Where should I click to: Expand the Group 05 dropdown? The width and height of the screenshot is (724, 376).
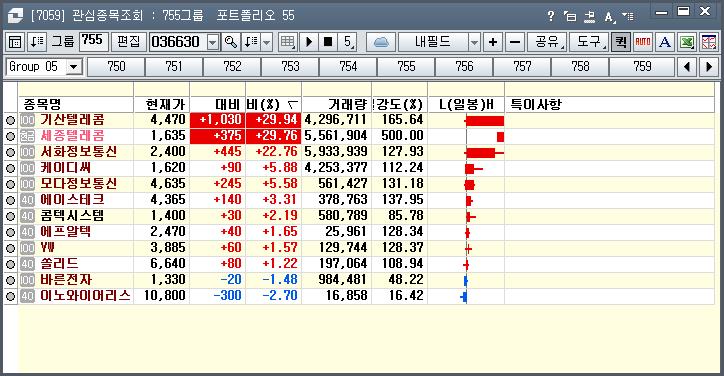click(73, 67)
